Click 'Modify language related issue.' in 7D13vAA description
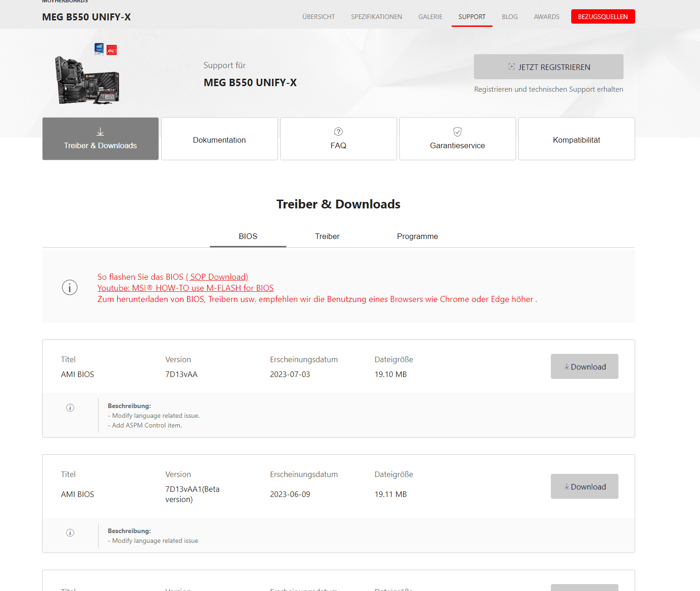This screenshot has width=700, height=591. pyautogui.click(x=154, y=415)
